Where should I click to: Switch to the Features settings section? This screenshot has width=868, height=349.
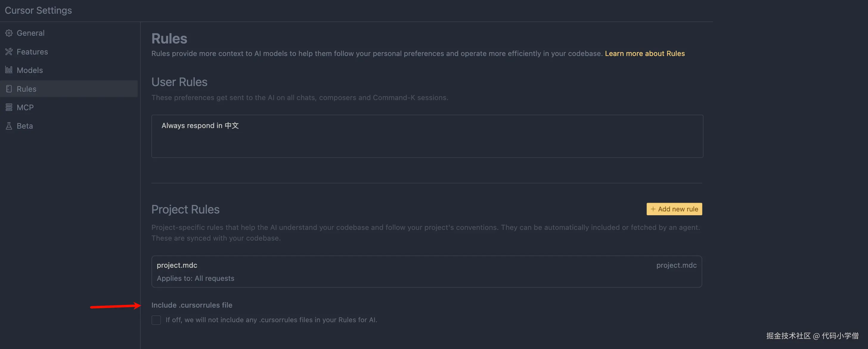[32, 52]
